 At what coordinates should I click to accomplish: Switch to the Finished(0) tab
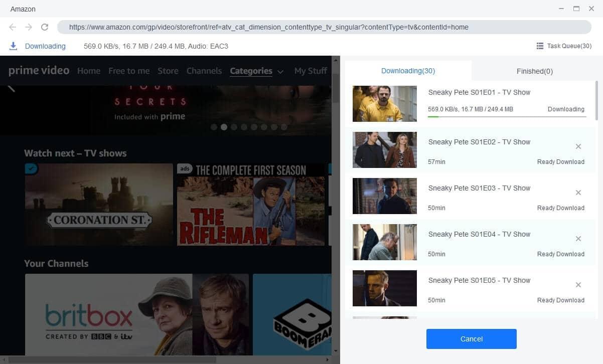[534, 71]
